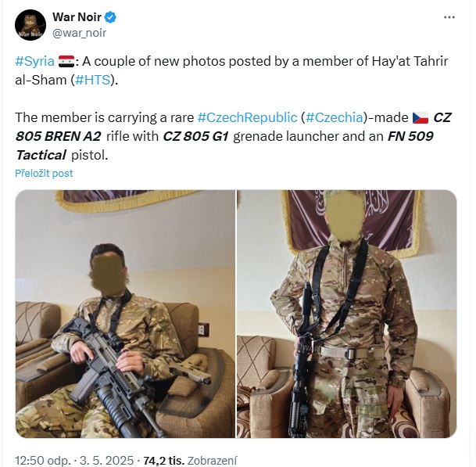Click the Czech flag emoji
Image resolution: width=476 pixels, height=467 pixels.
point(421,117)
